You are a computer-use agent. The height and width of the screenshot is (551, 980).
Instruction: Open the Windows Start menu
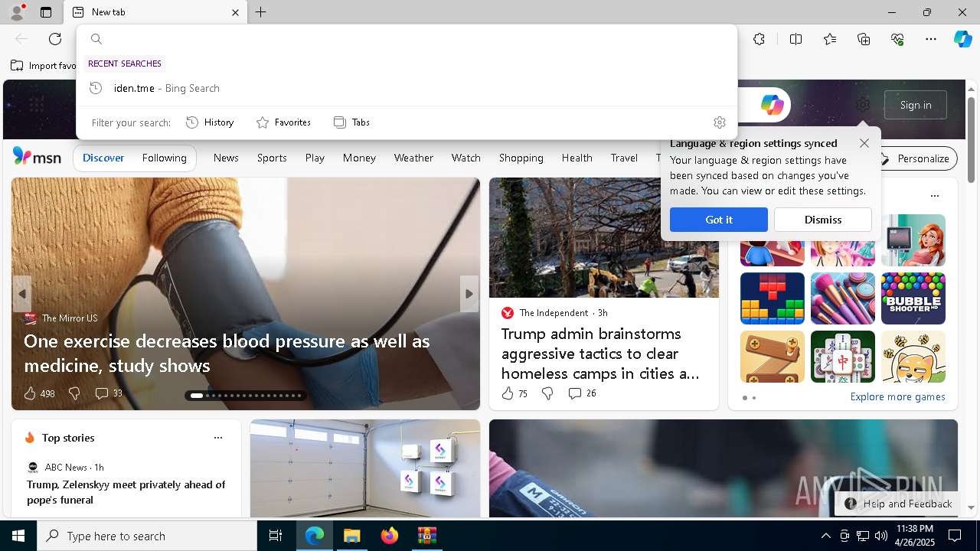(x=18, y=536)
